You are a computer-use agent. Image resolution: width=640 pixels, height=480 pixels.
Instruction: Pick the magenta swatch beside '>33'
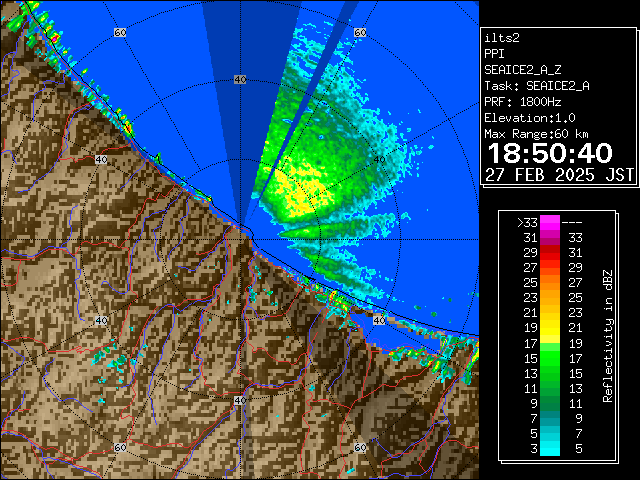[x=549, y=223]
